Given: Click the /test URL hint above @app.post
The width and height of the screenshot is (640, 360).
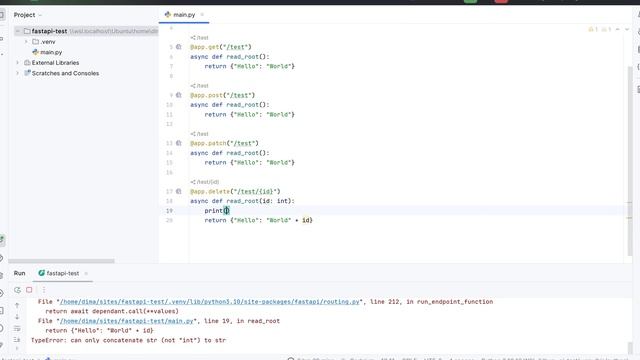Looking at the screenshot, I should [200, 86].
